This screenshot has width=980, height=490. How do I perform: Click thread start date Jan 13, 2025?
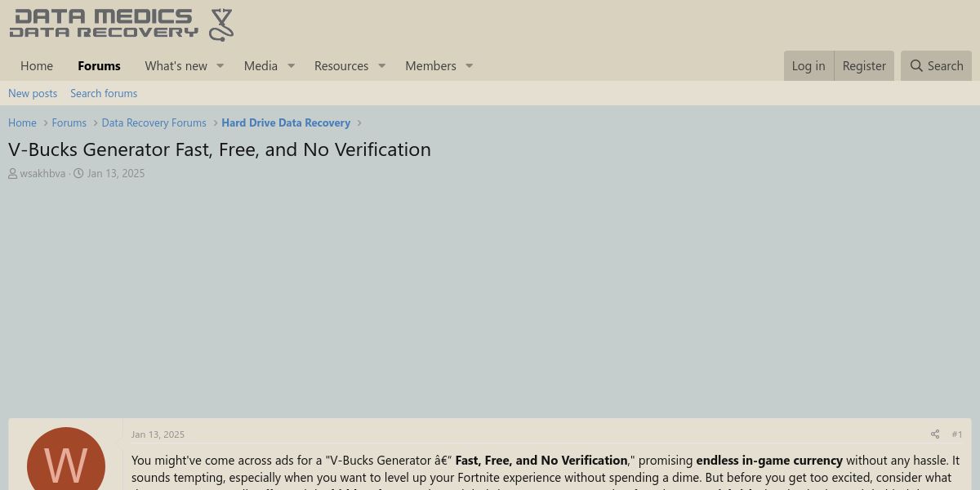[x=116, y=173]
